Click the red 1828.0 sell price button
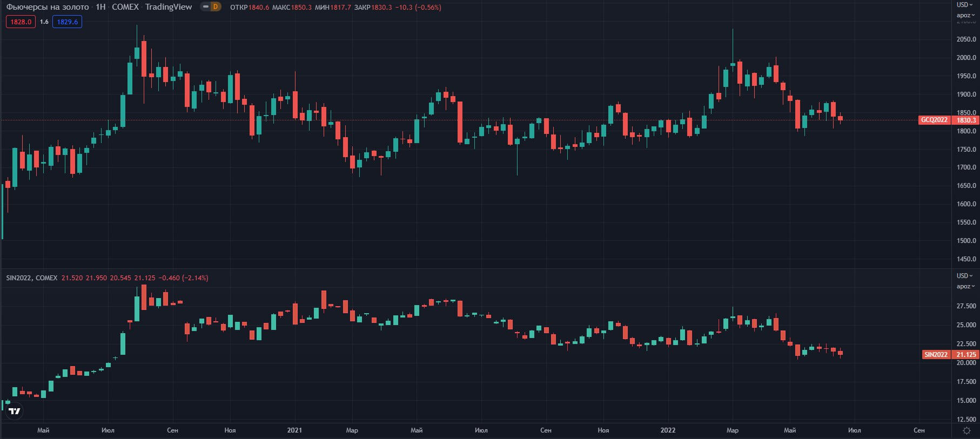The height and width of the screenshot is (439, 980). click(21, 22)
